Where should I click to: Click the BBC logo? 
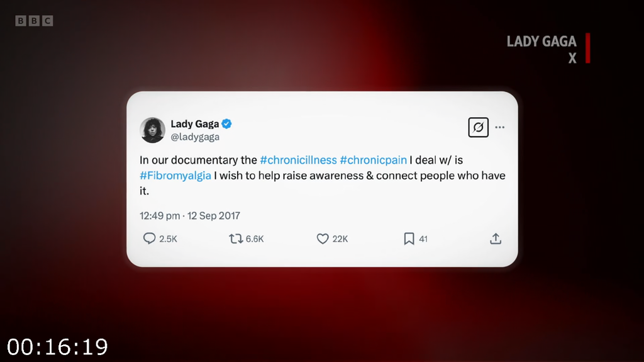[34, 21]
